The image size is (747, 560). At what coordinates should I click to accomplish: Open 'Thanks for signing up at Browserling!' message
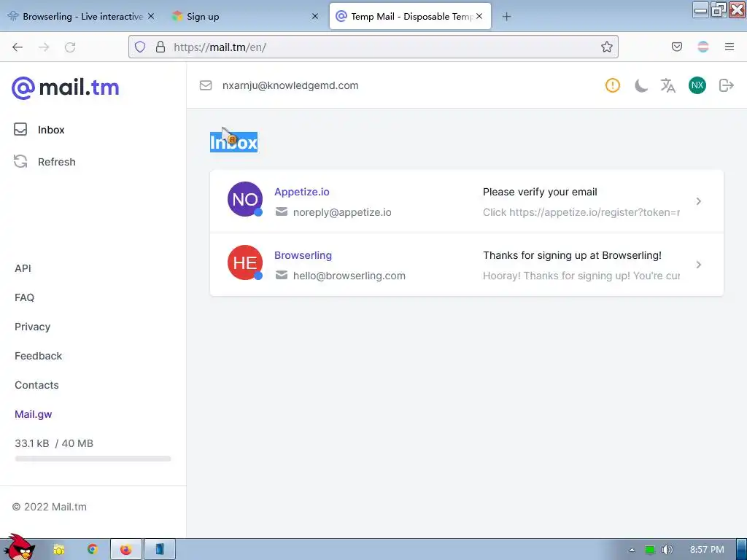[572, 255]
